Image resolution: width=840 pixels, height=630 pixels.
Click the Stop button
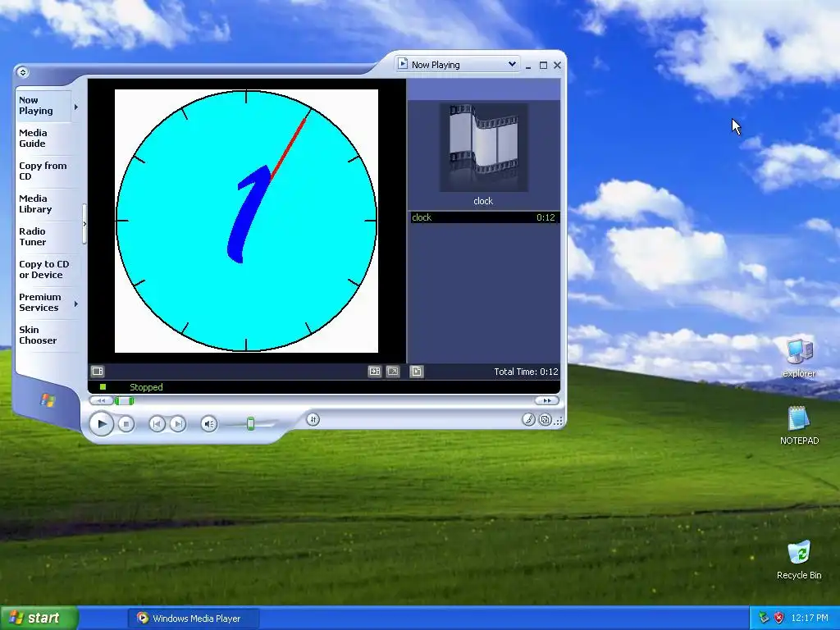(x=126, y=424)
